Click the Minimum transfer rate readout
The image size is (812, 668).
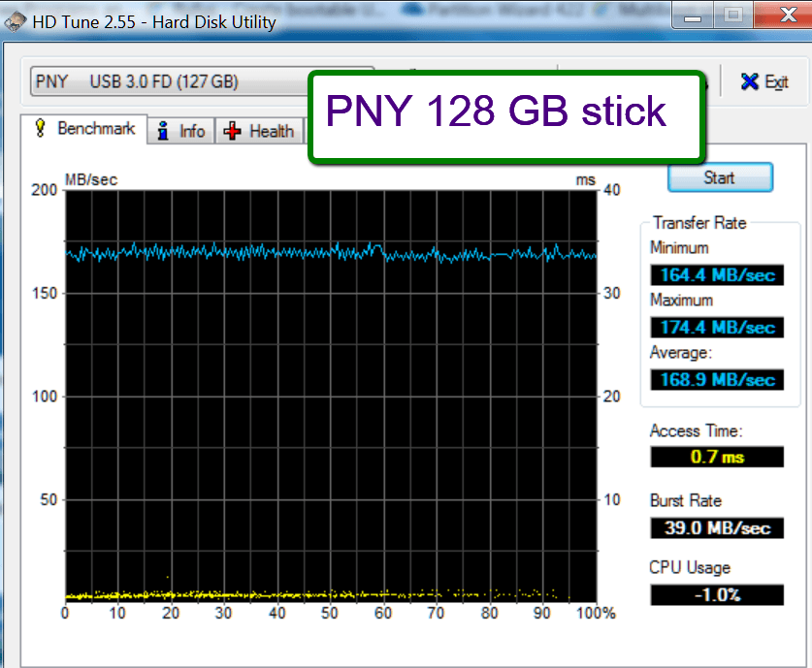tap(716, 274)
